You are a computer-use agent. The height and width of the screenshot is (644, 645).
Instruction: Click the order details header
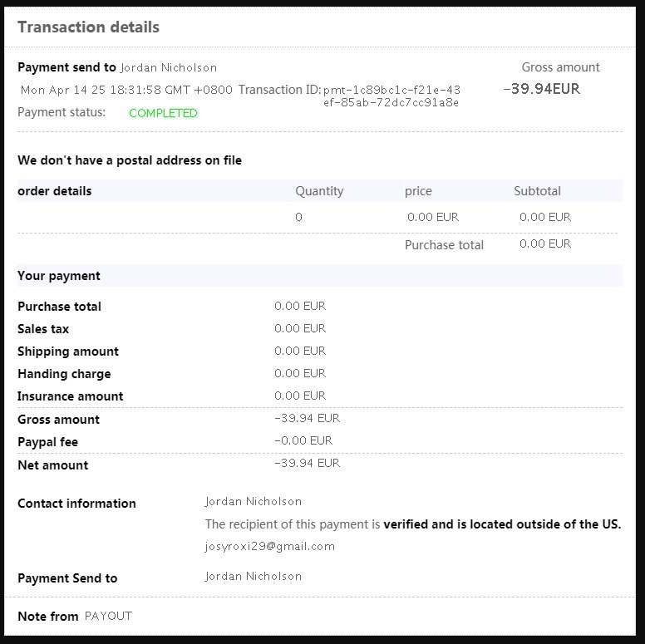tap(55, 191)
